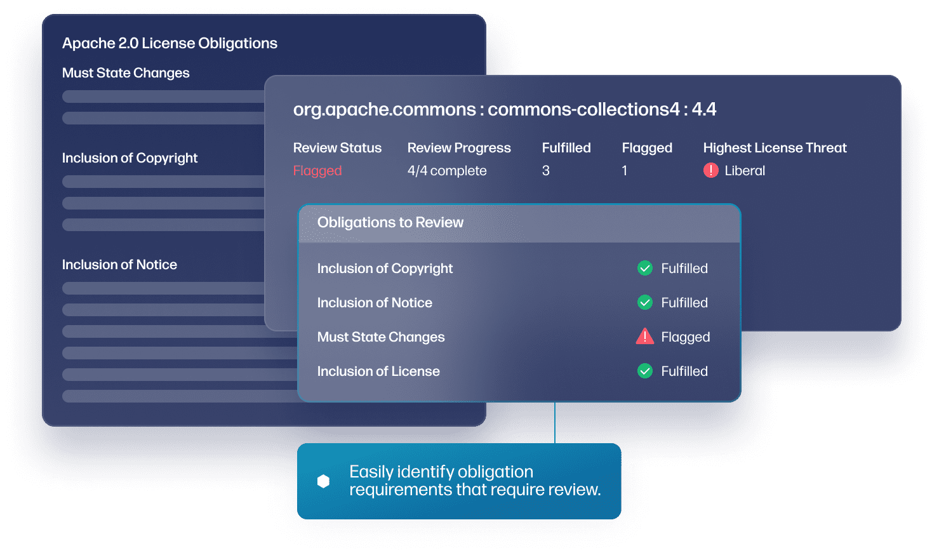This screenshot has height=560, width=932.
Task: Click the red Flagged review status value
Action: [x=317, y=171]
